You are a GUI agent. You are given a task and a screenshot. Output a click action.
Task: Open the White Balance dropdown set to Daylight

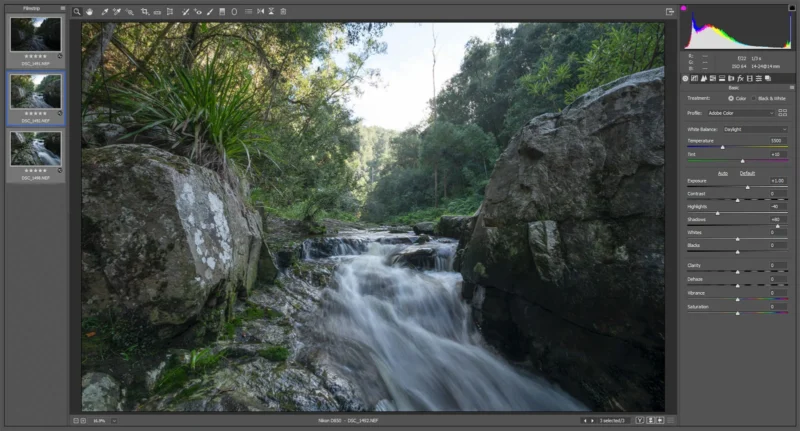click(755, 130)
